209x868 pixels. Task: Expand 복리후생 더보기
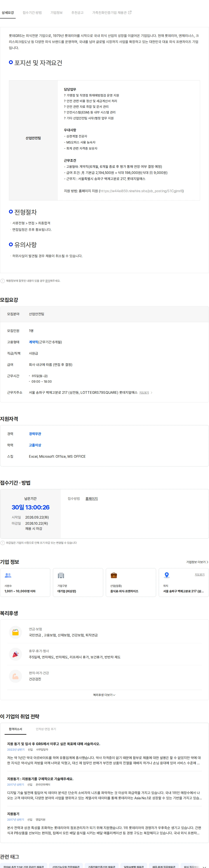(x=104, y=695)
